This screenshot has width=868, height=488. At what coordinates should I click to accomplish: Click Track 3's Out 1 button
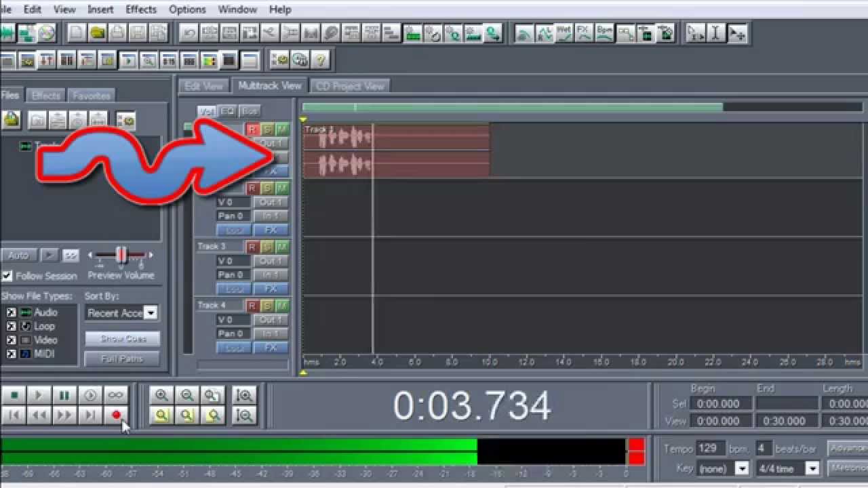(x=271, y=261)
